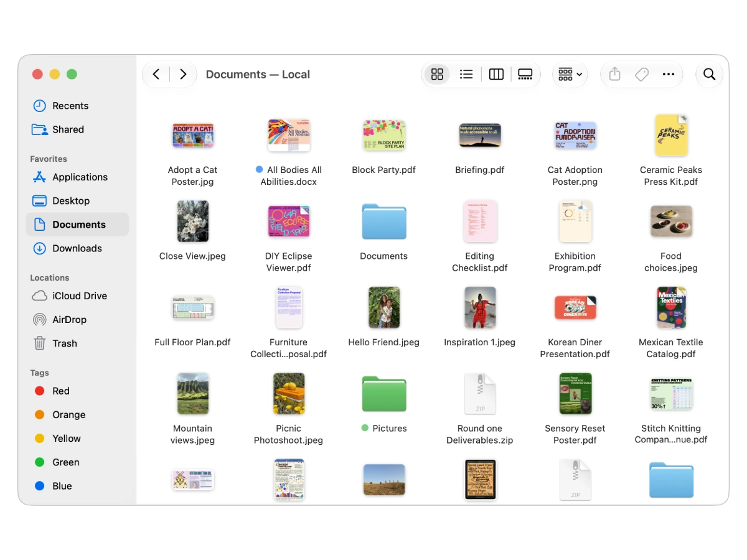Image resolution: width=747 pixels, height=560 pixels.
Task: Open the group-by grouping dropdown
Action: pos(570,75)
